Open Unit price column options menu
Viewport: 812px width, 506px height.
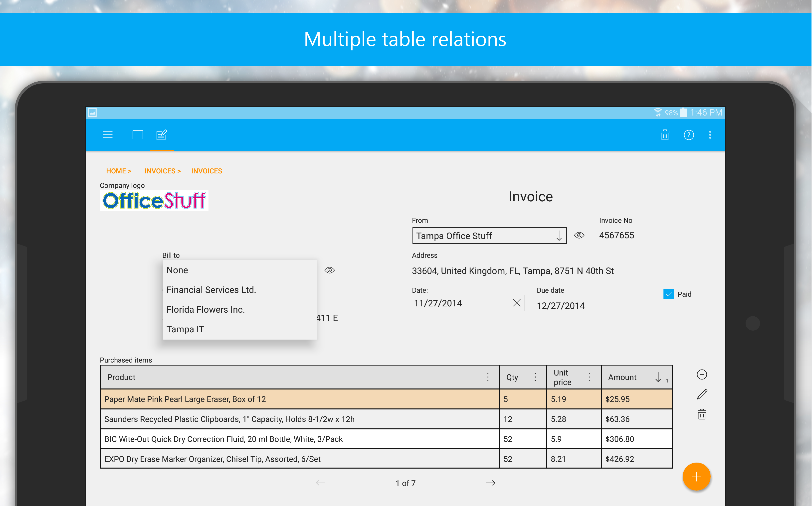coord(589,377)
